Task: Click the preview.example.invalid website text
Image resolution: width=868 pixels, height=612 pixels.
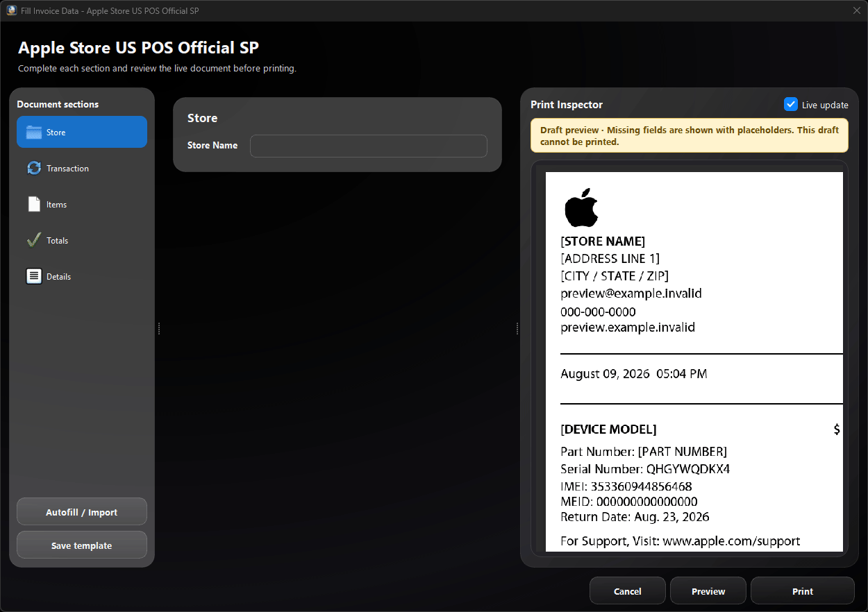Action: [x=628, y=327]
